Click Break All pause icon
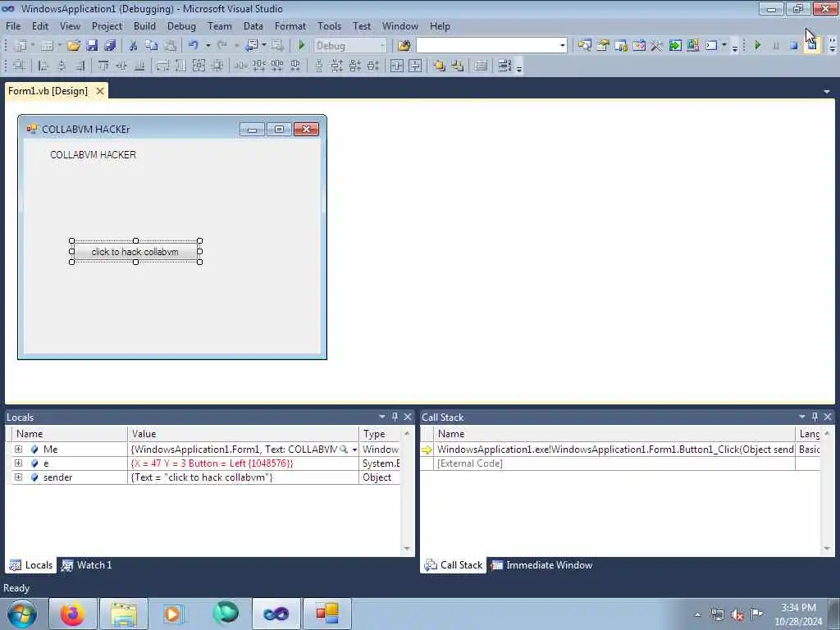The image size is (840, 630). click(776, 46)
